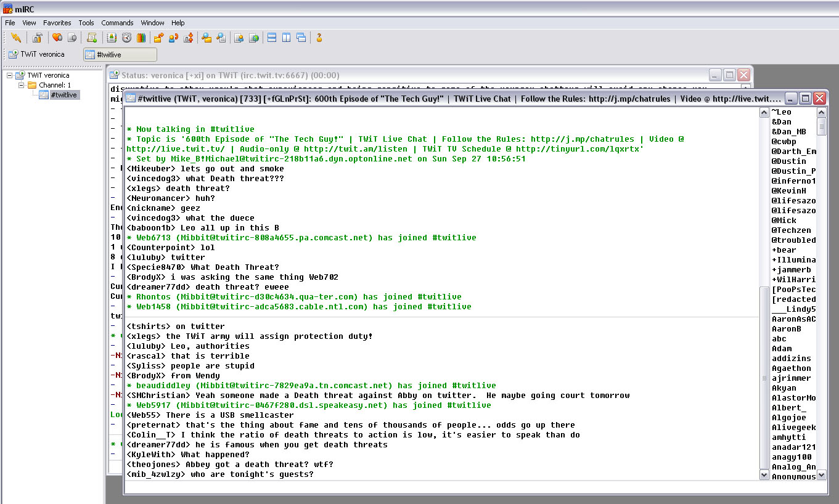This screenshot has height=504, width=839.
Task: Click the chat scrollbar down arrow
Action: coord(764,475)
